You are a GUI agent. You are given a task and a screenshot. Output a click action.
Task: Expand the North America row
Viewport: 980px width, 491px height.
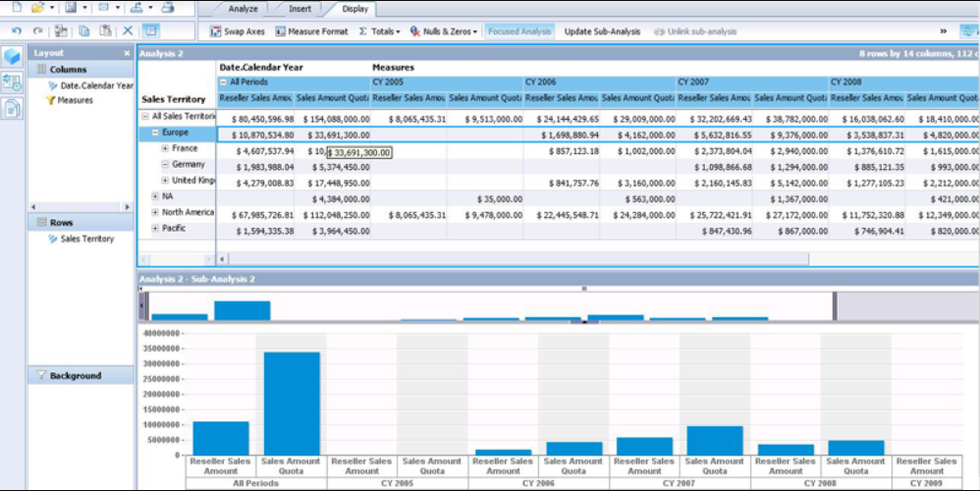[x=155, y=212]
